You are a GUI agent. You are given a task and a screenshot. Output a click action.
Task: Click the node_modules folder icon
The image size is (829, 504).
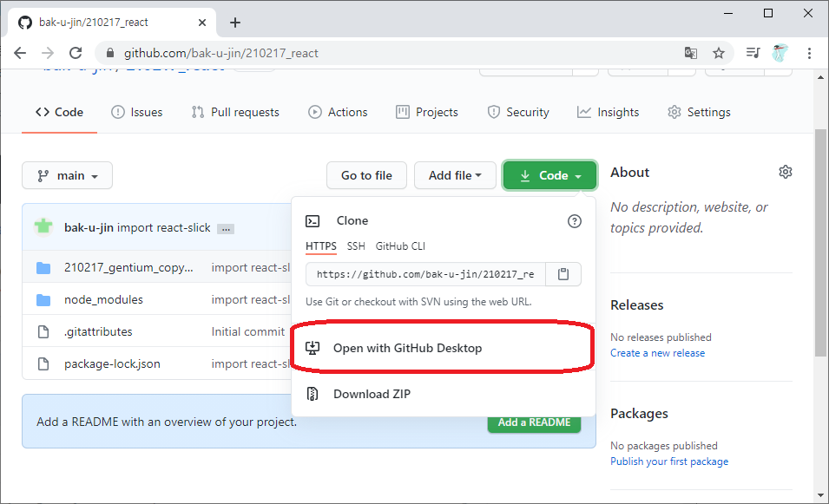[43, 300]
